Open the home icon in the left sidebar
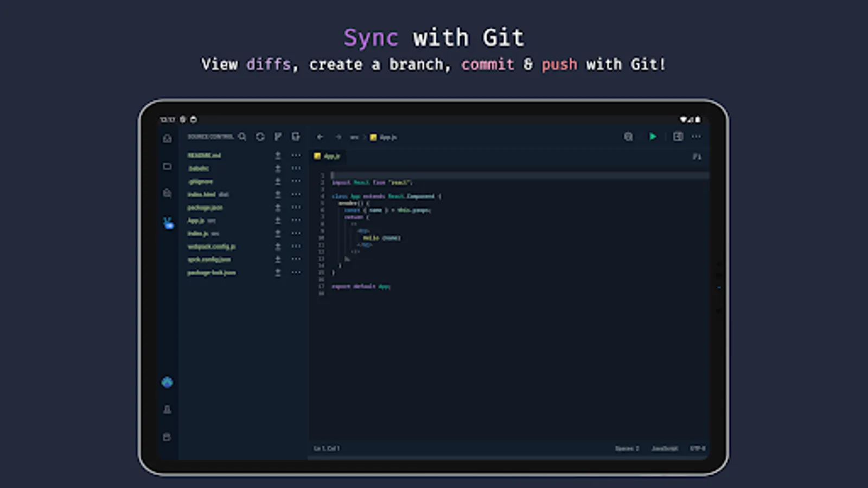The height and width of the screenshot is (488, 868). coord(167,139)
